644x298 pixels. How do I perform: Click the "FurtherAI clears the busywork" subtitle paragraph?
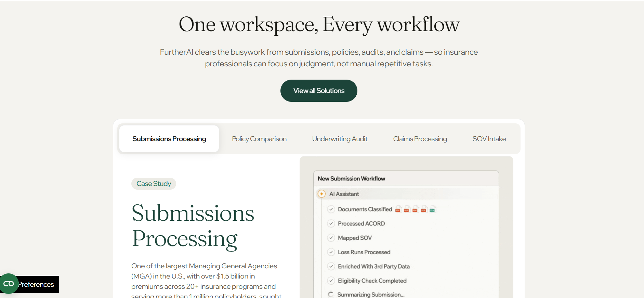coord(319,58)
